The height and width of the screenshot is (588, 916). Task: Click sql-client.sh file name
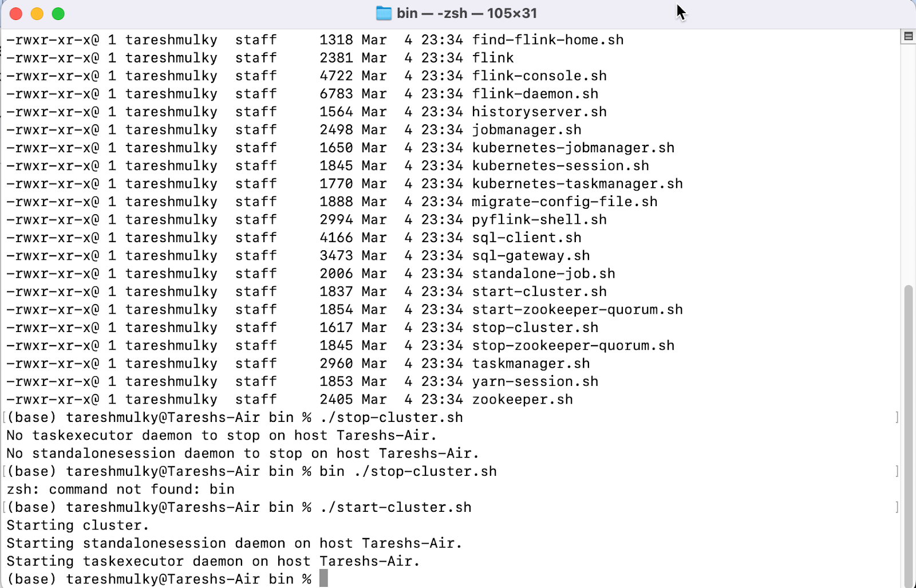527,238
